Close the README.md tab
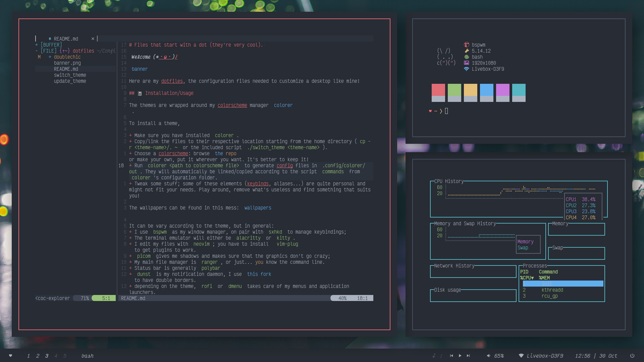Screen dimensions: 644x362 click(93, 39)
